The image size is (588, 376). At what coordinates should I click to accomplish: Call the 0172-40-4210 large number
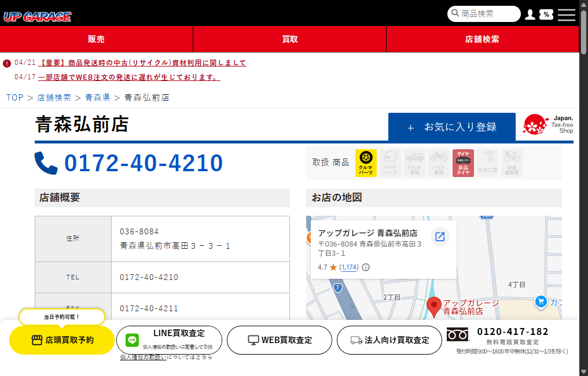tap(144, 163)
